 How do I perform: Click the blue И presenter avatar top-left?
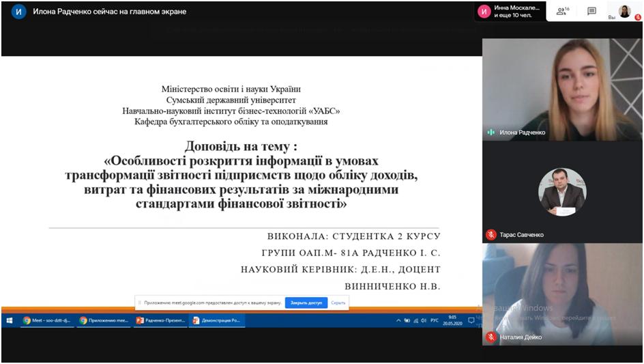(18, 12)
